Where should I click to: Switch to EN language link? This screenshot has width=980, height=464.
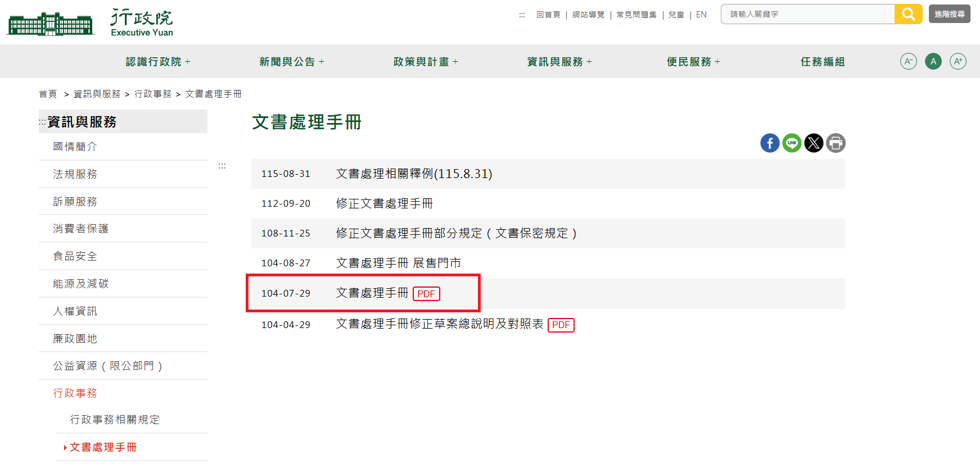tap(701, 15)
